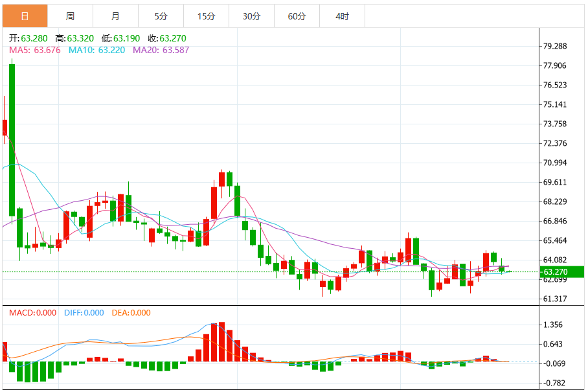The width and height of the screenshot is (588, 390).
Task: Click the MA10 moving average label
Action: click(96, 50)
